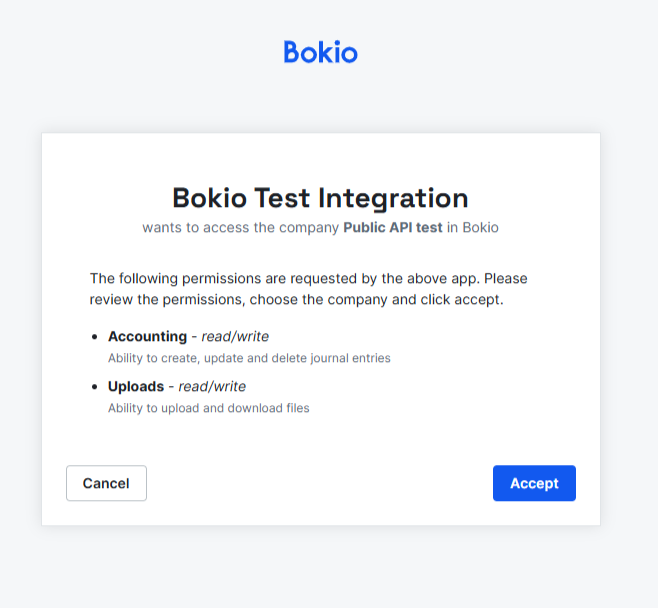The height and width of the screenshot is (608, 658).
Task: Click the blue Bokio logo
Action: [x=321, y=52]
